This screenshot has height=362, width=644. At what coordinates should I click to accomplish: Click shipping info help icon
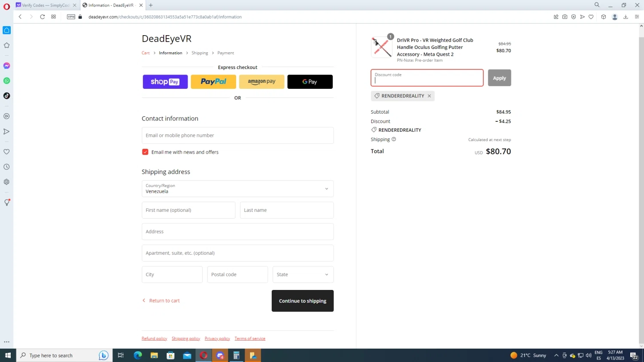tap(394, 139)
